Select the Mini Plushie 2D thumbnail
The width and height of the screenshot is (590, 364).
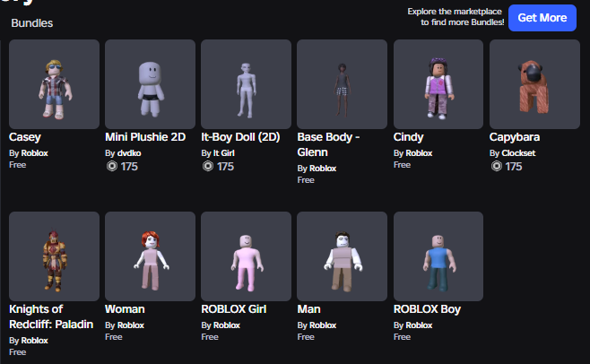[150, 84]
